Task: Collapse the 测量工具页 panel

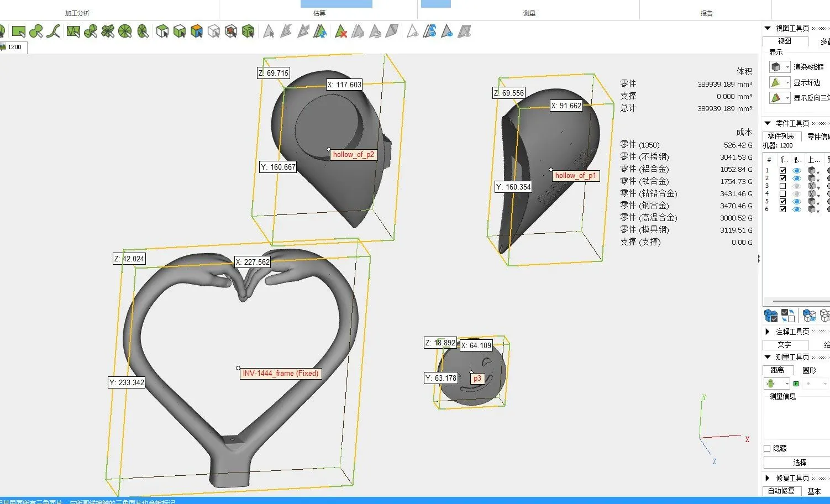Action: click(x=768, y=357)
